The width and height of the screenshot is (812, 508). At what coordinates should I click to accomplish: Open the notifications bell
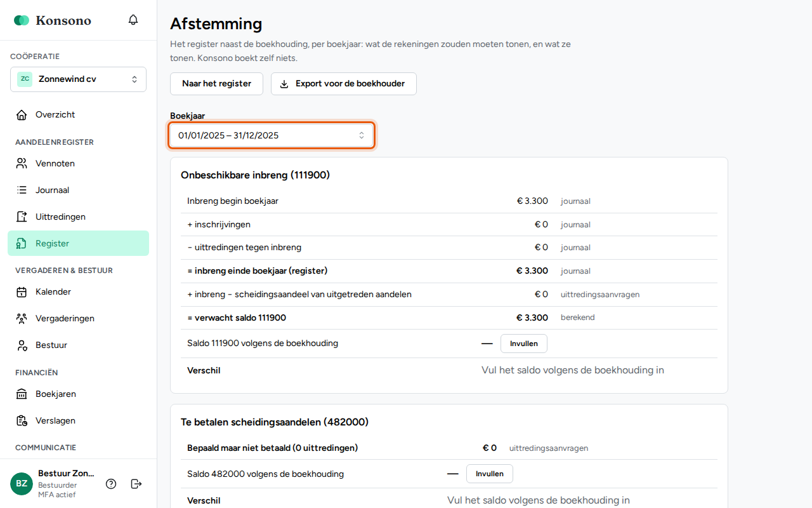coord(133,20)
